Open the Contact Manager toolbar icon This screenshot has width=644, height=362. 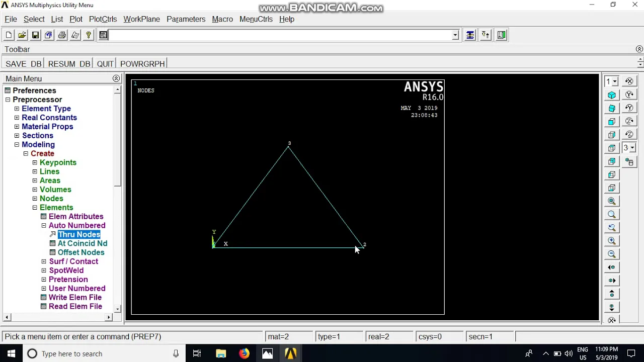pyautogui.click(x=502, y=35)
